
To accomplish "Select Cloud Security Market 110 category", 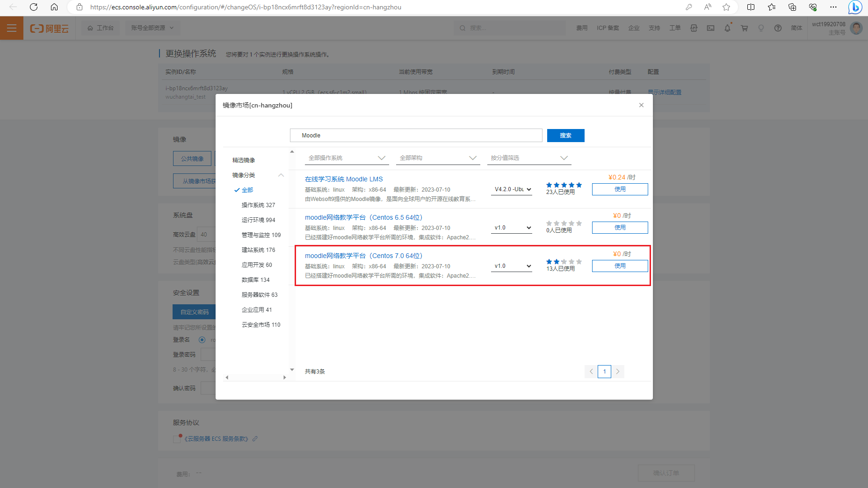I will (261, 325).
